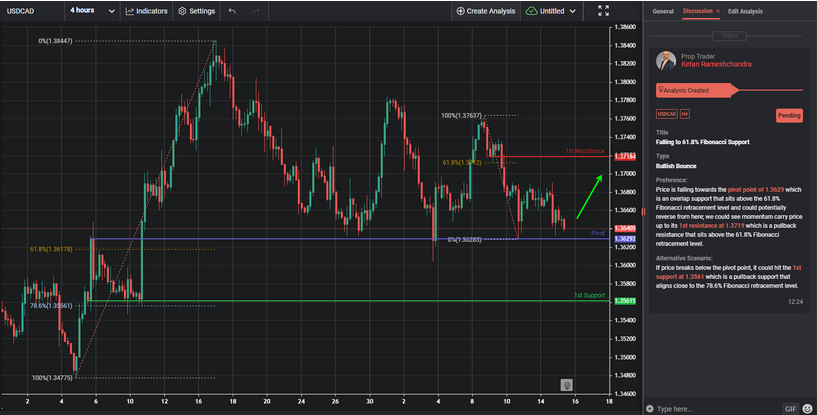Toggle fullscreen chart mode
This screenshot has height=415, width=817.
coord(603,11)
